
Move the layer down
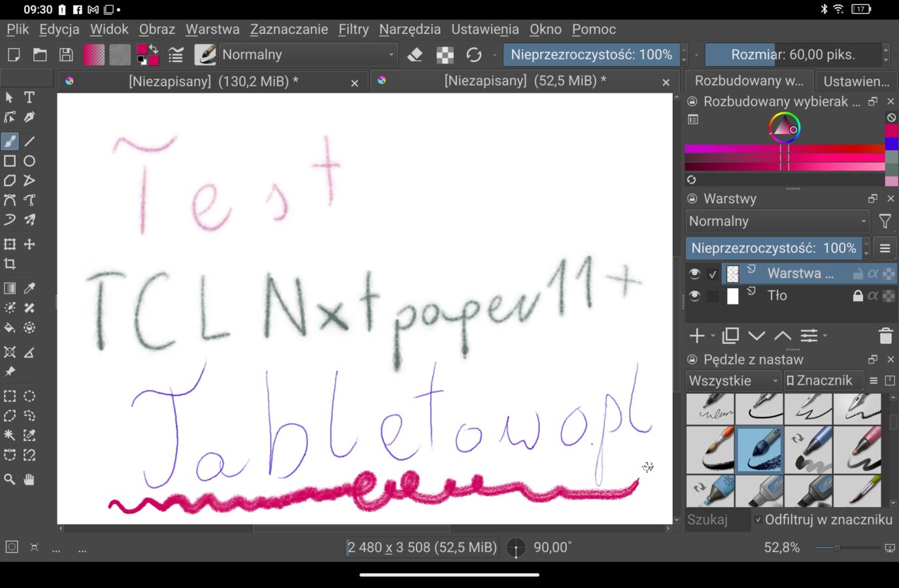click(x=756, y=336)
